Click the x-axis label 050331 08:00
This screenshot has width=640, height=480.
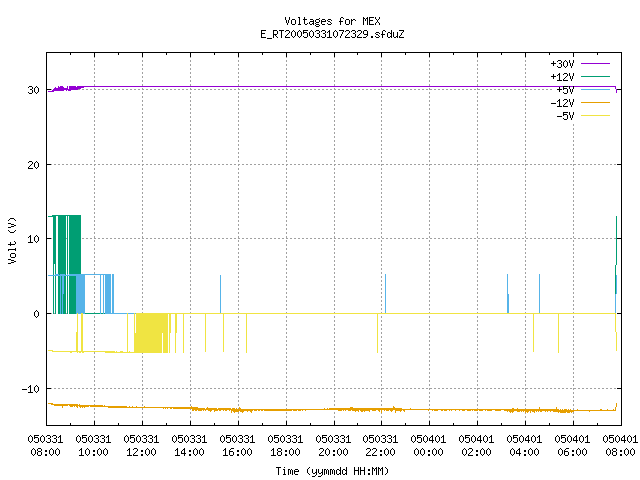(45, 446)
